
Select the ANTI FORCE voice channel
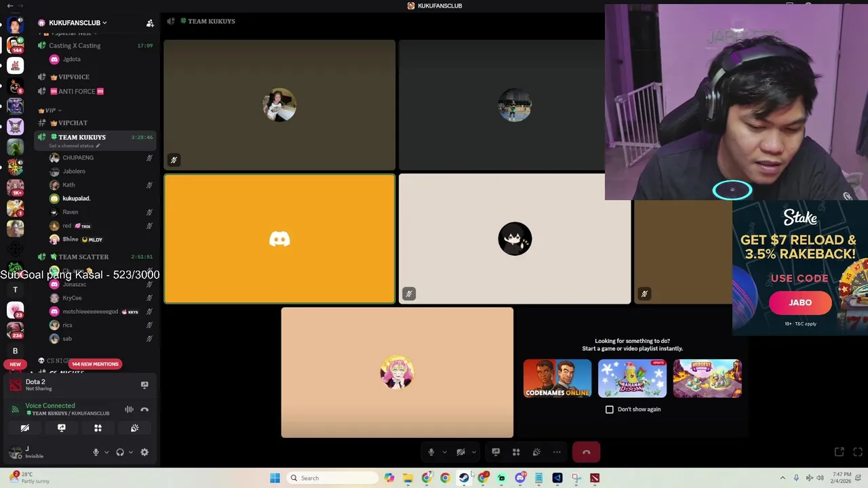[x=77, y=91]
